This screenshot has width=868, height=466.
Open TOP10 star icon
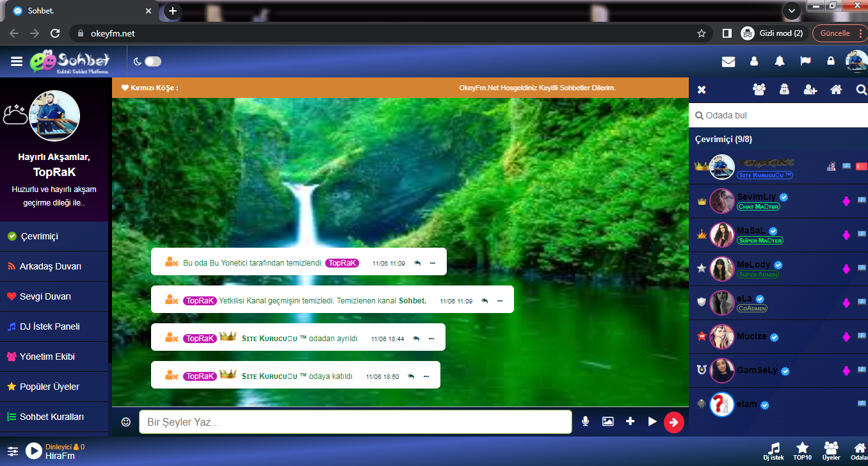click(802, 451)
